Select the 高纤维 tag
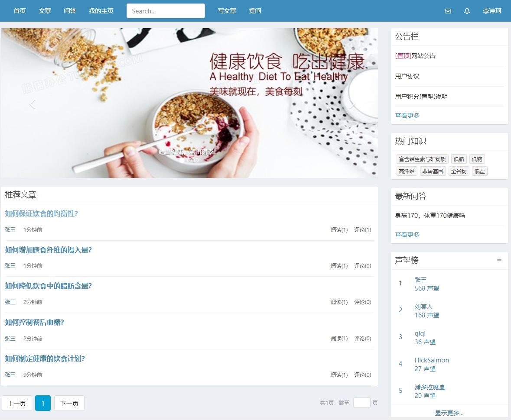The image size is (511, 420). 407,171
